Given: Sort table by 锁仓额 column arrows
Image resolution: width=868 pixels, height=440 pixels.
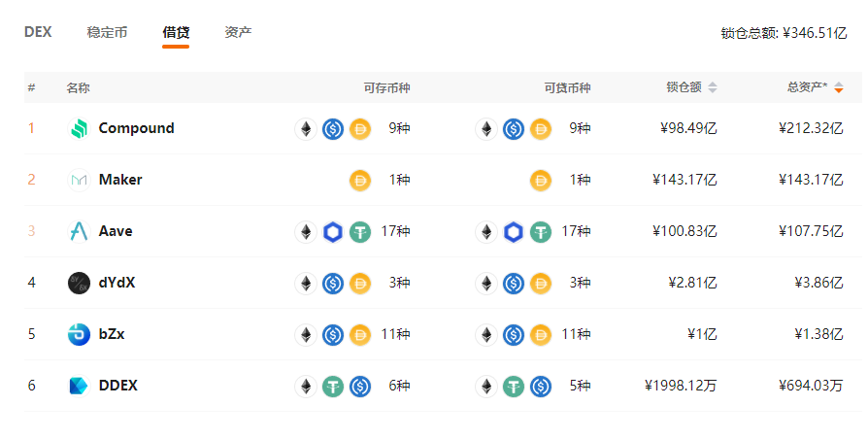Looking at the screenshot, I should 713,87.
